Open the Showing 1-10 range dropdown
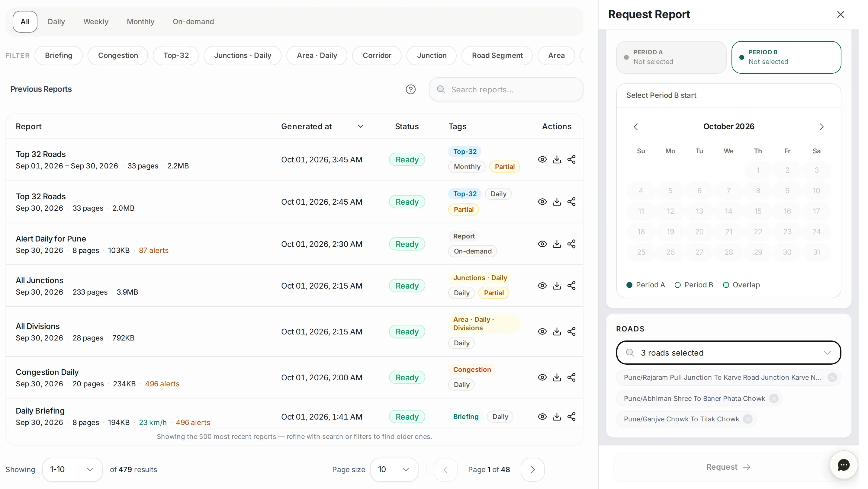Viewport: 868px width, 489px height. pyautogui.click(x=72, y=469)
